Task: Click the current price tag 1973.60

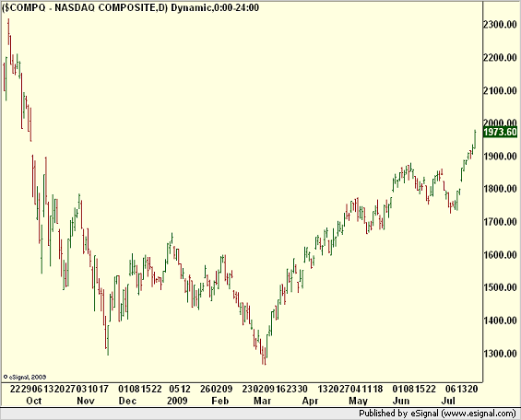Action: point(501,132)
